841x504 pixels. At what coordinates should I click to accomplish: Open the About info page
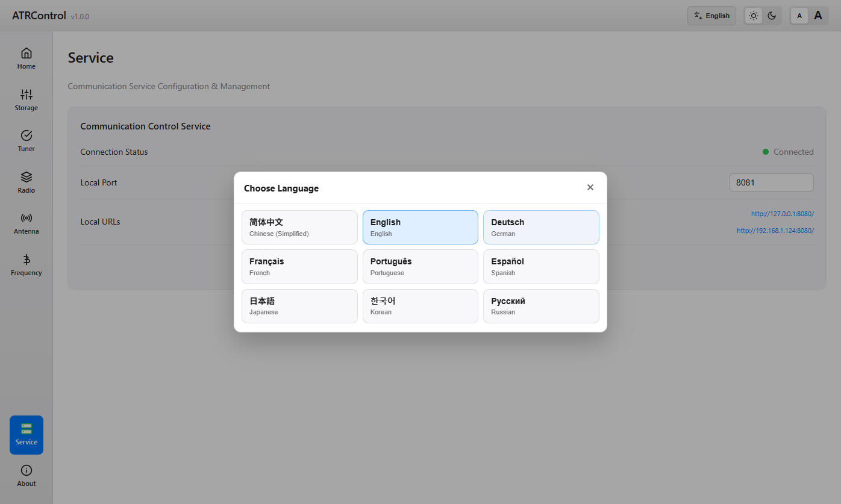click(x=27, y=476)
